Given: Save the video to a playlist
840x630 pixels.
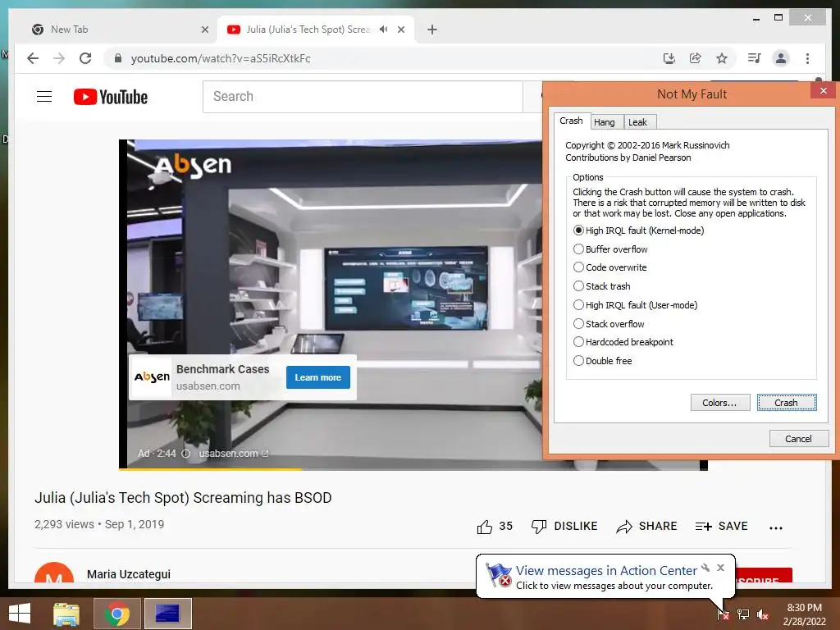Looking at the screenshot, I should coord(721,526).
